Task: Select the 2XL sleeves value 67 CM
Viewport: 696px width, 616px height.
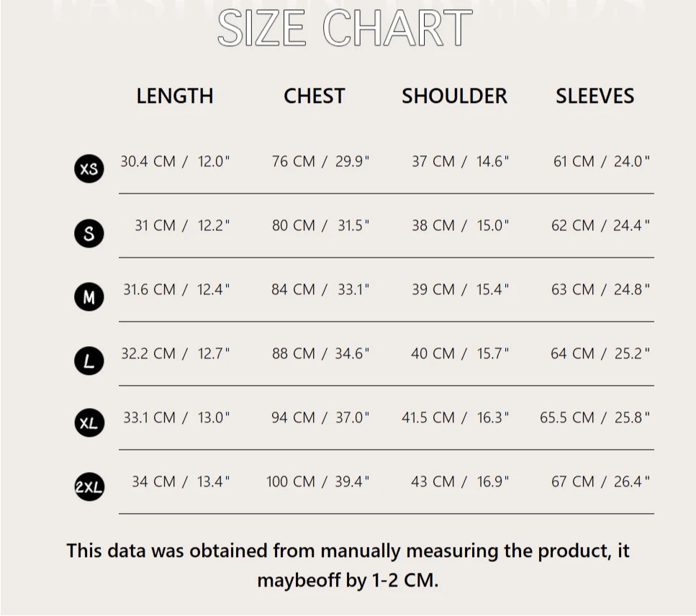Action: pos(573,481)
